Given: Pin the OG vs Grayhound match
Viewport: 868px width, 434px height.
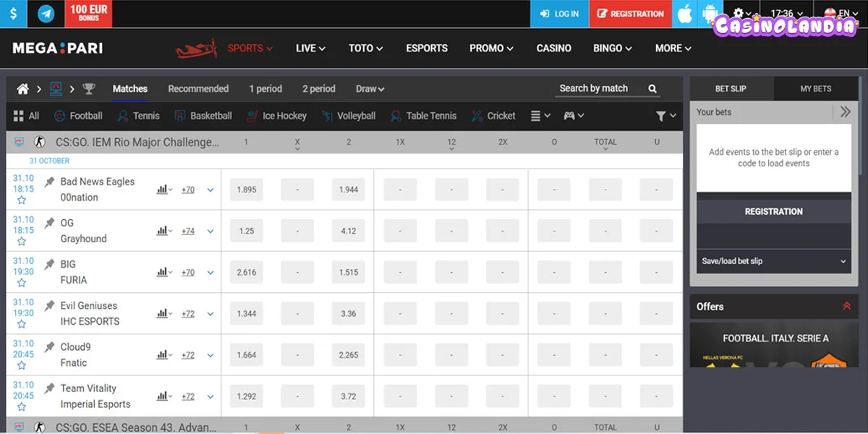Looking at the screenshot, I should [49, 224].
